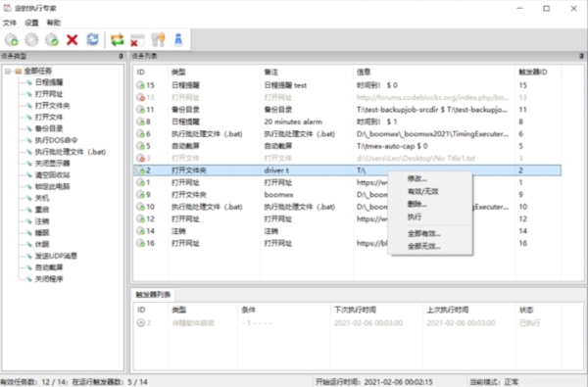Viewport: 588px width, 387px height.
Task: Select the '20 minutes alarm' note cell
Action: pos(293,121)
